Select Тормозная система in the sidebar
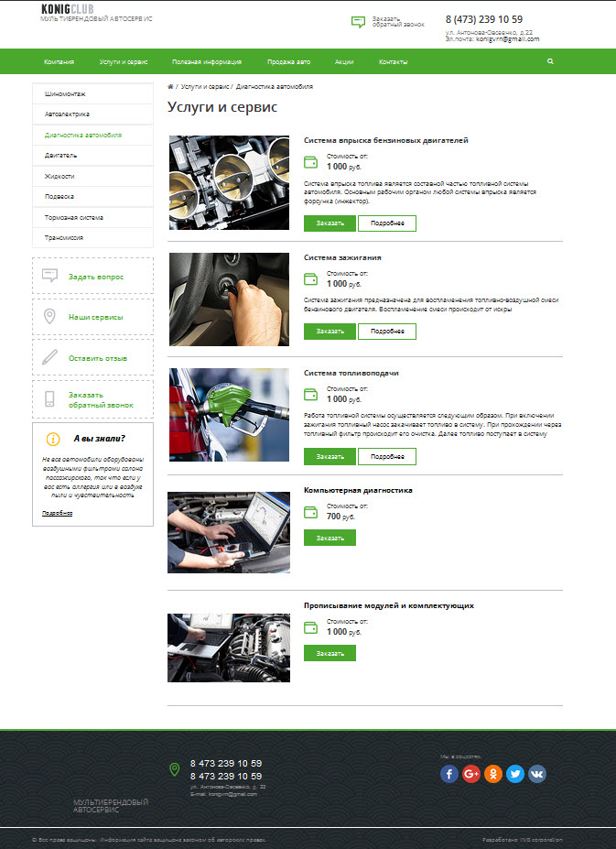Screen dimensions: 616x849 pos(92,217)
